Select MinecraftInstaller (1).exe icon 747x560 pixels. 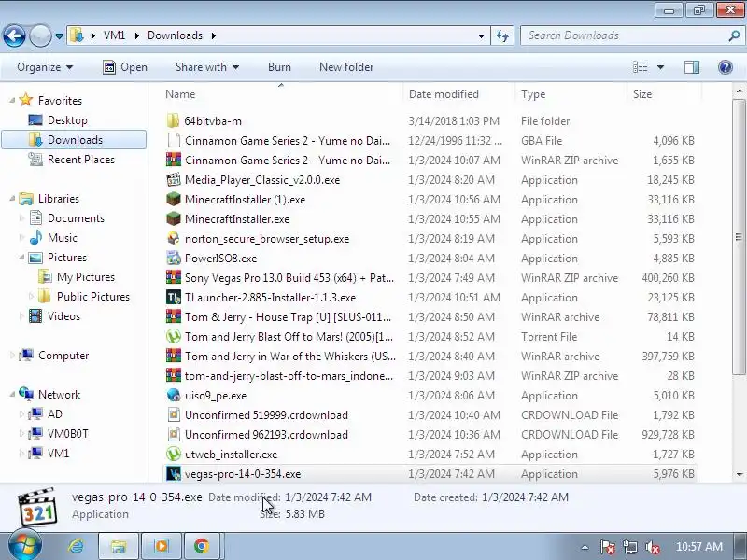pyautogui.click(x=174, y=199)
